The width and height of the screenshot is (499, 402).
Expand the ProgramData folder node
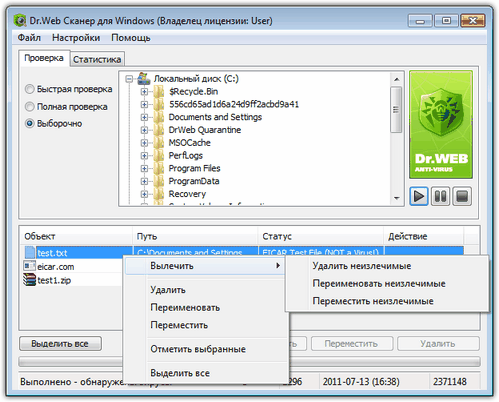(144, 181)
